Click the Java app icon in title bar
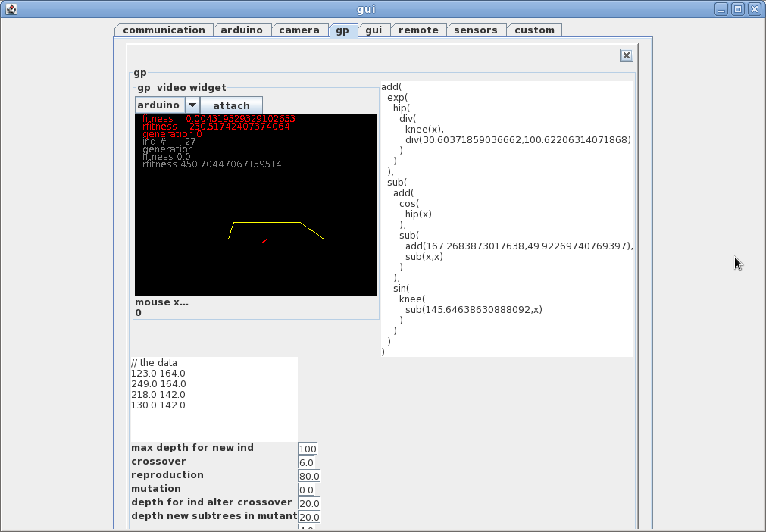Image resolution: width=766 pixels, height=532 pixels. 11,9
